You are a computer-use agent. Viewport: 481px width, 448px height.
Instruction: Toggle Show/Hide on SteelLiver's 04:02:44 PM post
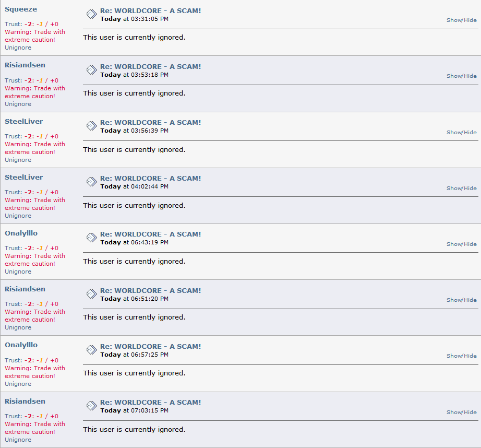tap(461, 188)
